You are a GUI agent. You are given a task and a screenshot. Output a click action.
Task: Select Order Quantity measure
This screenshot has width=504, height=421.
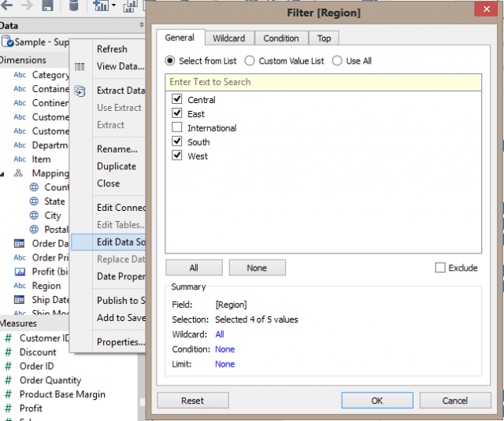[50, 380]
